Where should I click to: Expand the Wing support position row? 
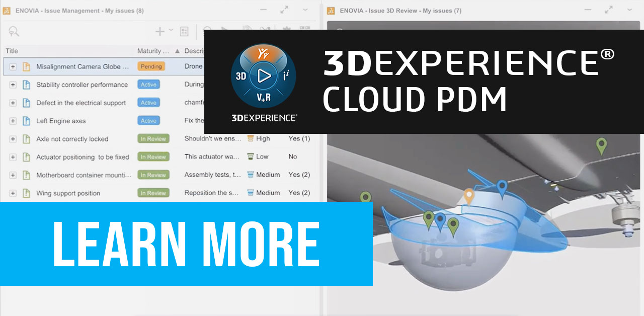(x=13, y=193)
